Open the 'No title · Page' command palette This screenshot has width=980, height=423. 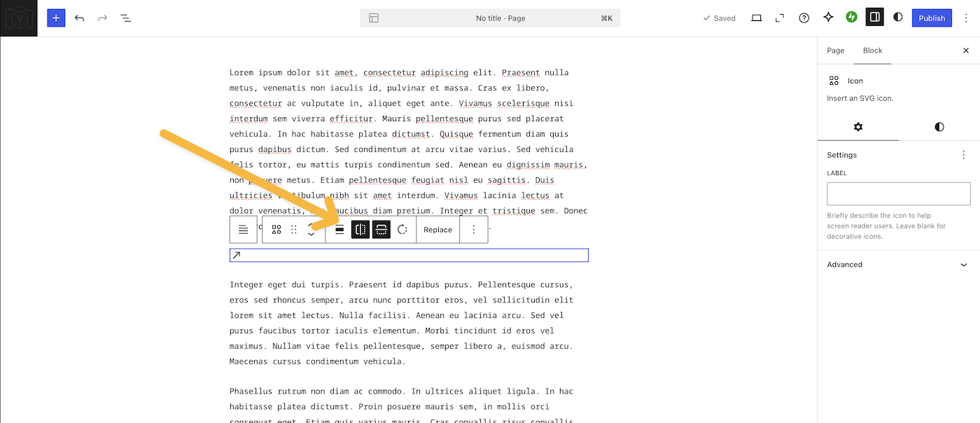[490, 18]
